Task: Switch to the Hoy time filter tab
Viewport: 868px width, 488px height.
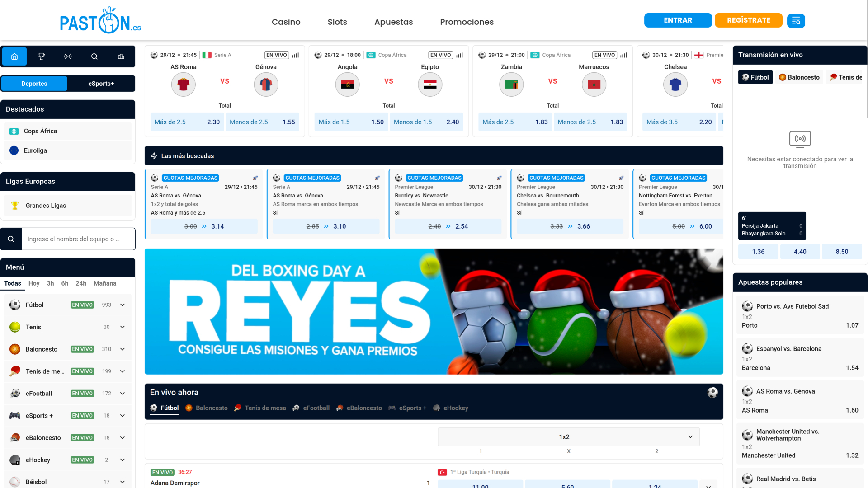Action: [34, 283]
